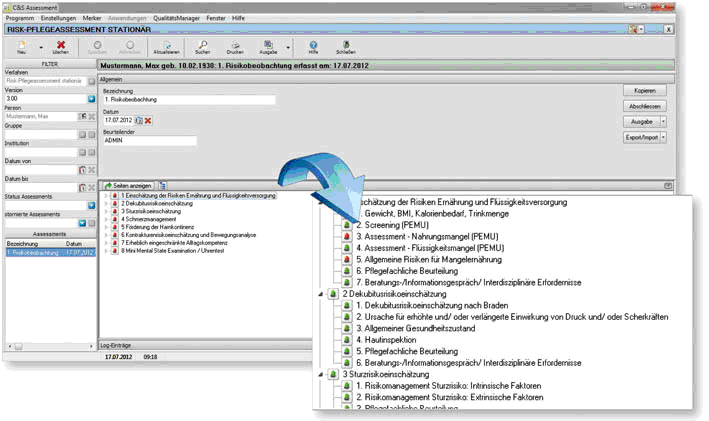Viewport: 709px width, 421px height.
Task: Click the collapse icon on the tree panel header
Action: point(668,185)
